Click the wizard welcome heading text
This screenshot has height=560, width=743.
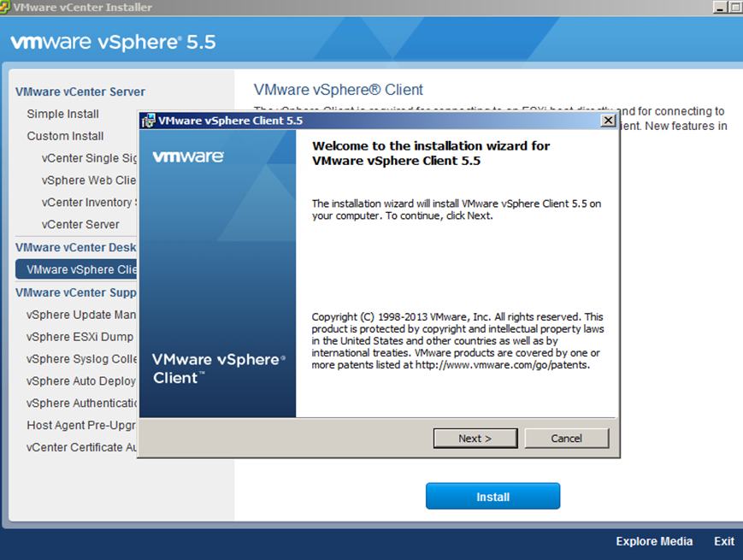tap(431, 153)
